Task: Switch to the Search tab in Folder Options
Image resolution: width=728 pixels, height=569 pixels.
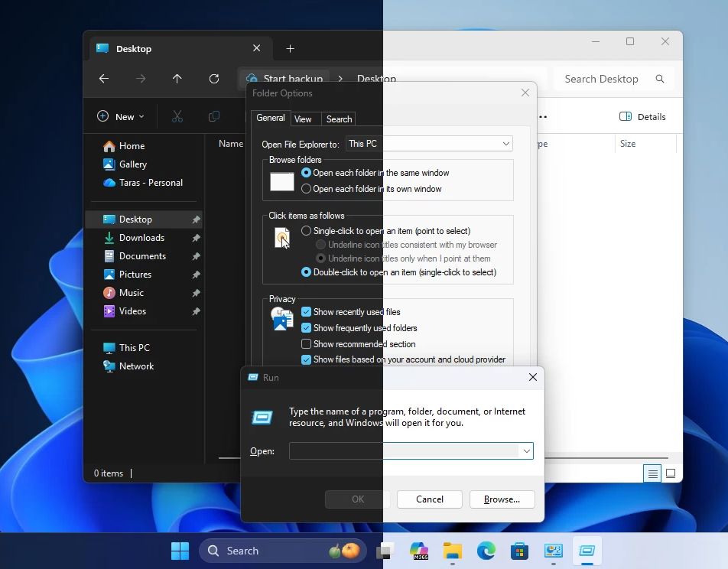Action: tap(339, 119)
